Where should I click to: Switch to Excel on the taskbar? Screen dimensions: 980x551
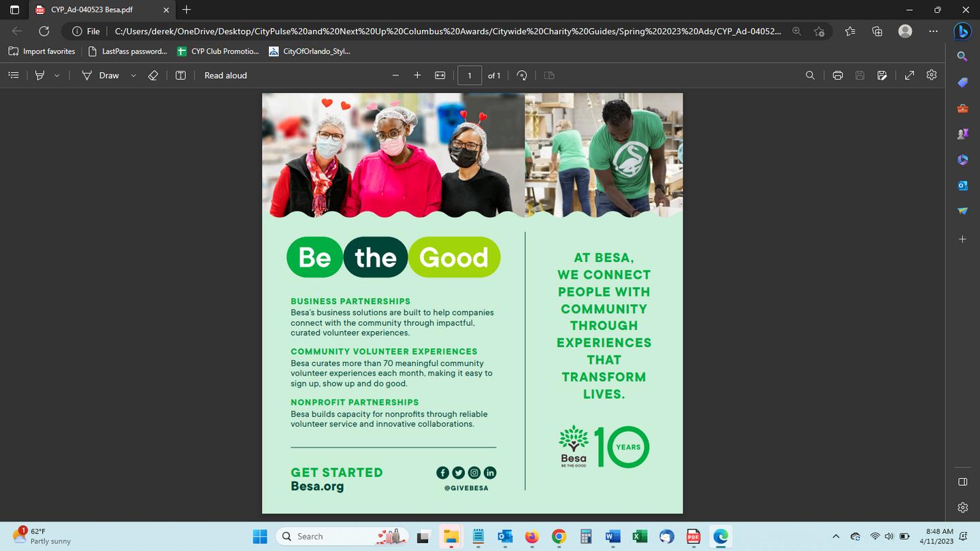(x=640, y=537)
